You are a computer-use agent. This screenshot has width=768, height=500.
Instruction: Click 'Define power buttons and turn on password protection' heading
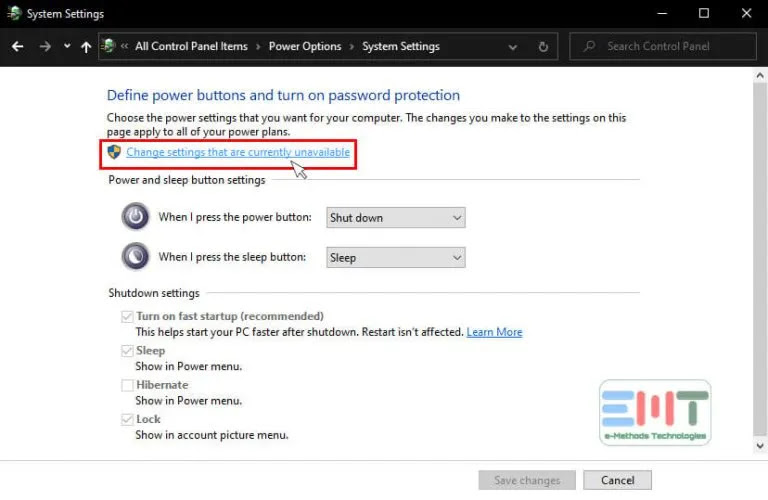tap(283, 95)
